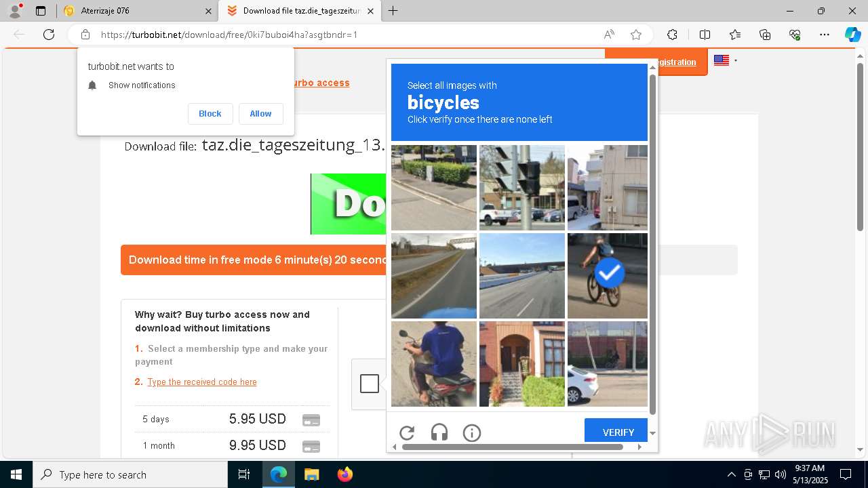The image size is (868, 488).
Task: Click the taskbar search box
Action: (130, 474)
